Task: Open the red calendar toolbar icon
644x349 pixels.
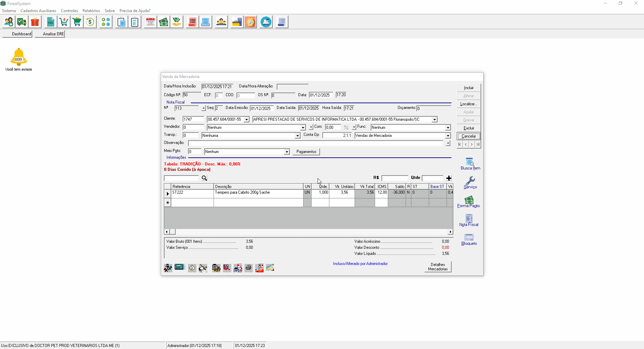Action: [x=150, y=22]
